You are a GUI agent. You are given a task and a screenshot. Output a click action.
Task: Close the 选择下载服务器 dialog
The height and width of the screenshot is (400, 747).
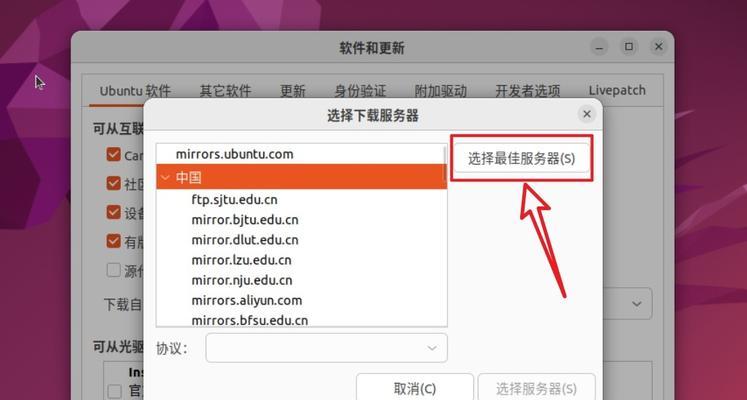point(586,114)
